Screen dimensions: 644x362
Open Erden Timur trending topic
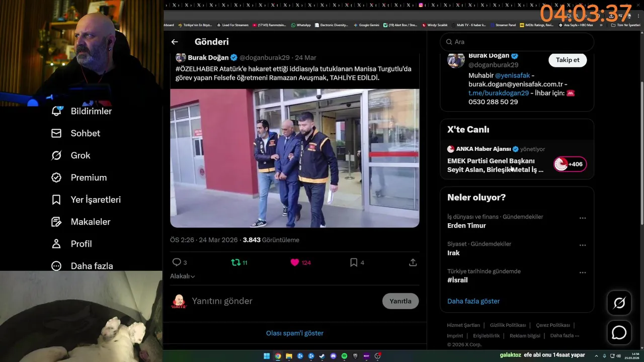tap(466, 226)
